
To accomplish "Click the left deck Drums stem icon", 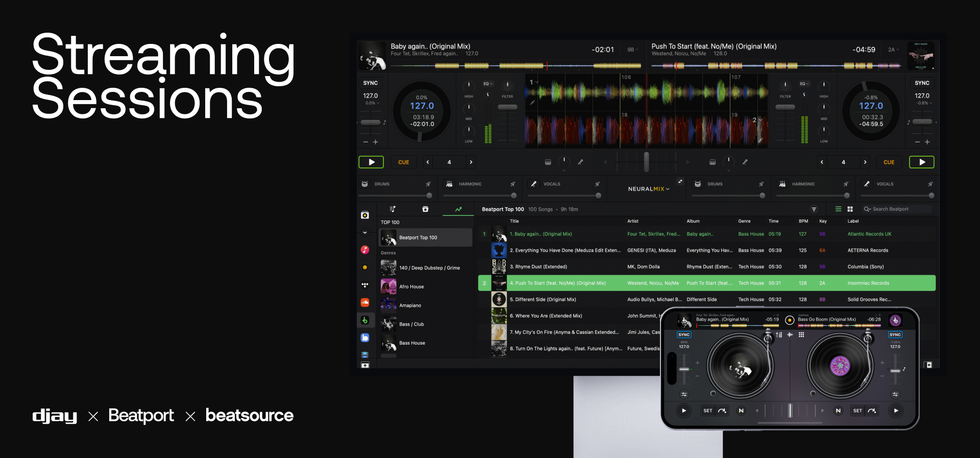I will 365,184.
